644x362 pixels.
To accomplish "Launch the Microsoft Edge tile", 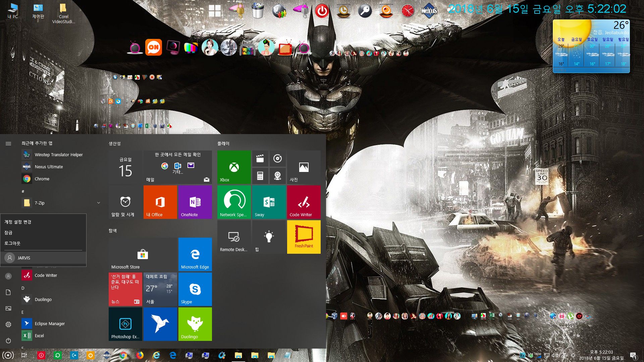I will click(195, 254).
